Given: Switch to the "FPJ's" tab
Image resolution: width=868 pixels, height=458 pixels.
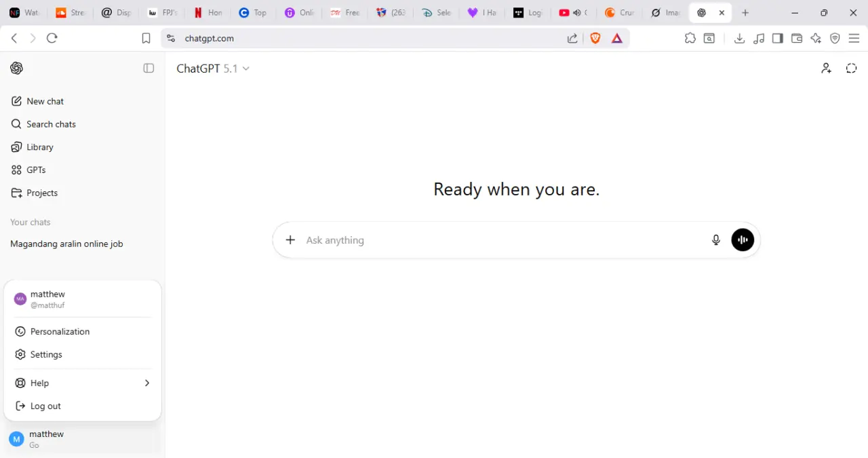Looking at the screenshot, I should (x=162, y=13).
